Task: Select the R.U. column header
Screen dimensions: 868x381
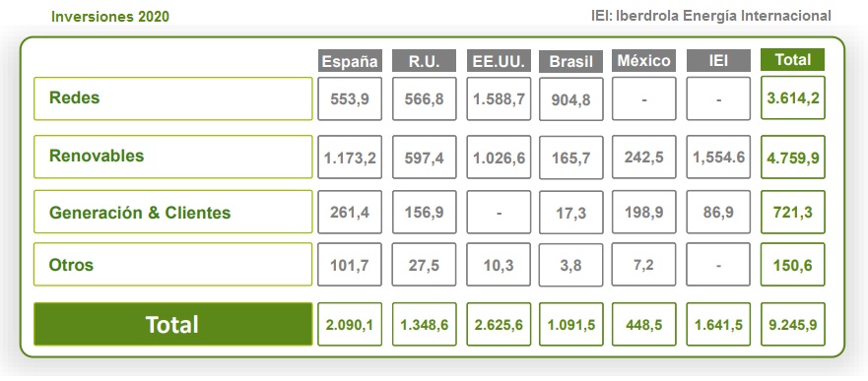Action: (x=424, y=61)
